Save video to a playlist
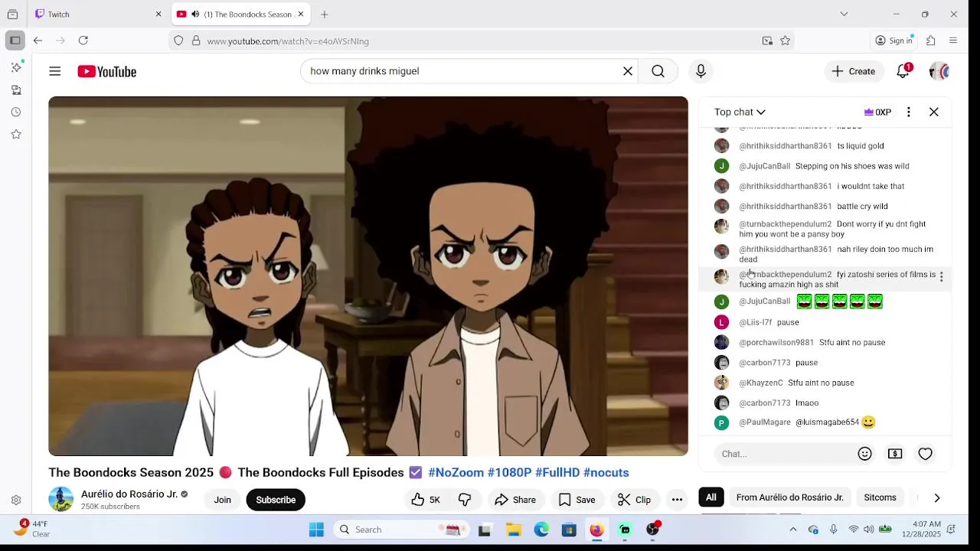The height and width of the screenshot is (551, 980). click(577, 500)
